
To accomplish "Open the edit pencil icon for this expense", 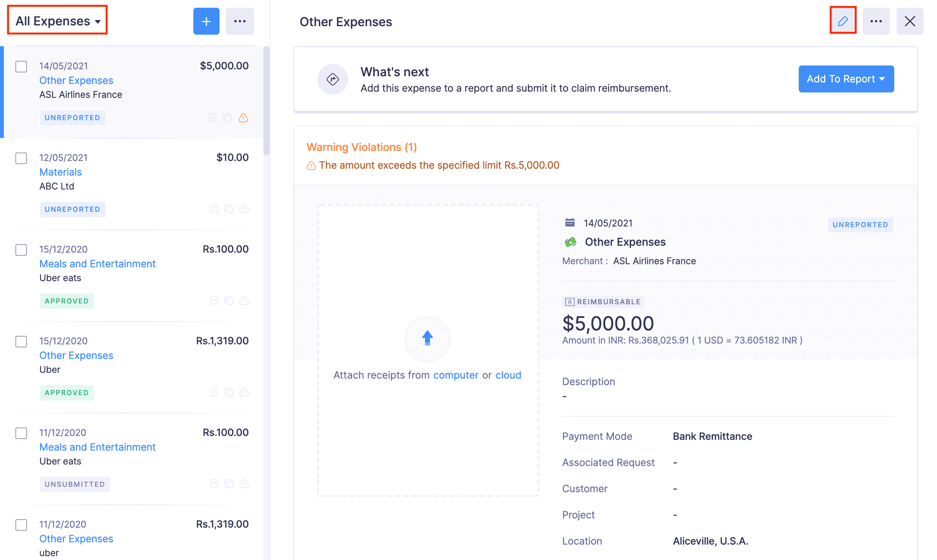I will click(x=843, y=21).
